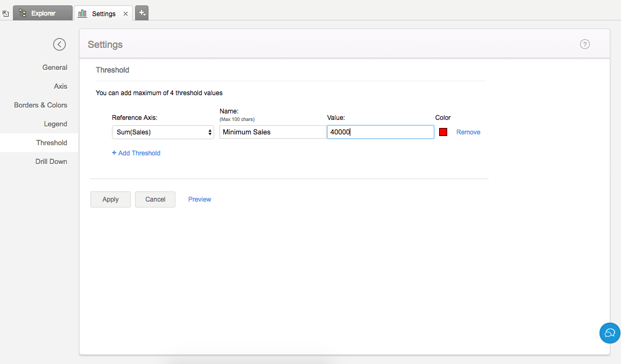Click the expand window icon at top-left
Image resolution: width=621 pixels, height=364 pixels.
[6, 14]
